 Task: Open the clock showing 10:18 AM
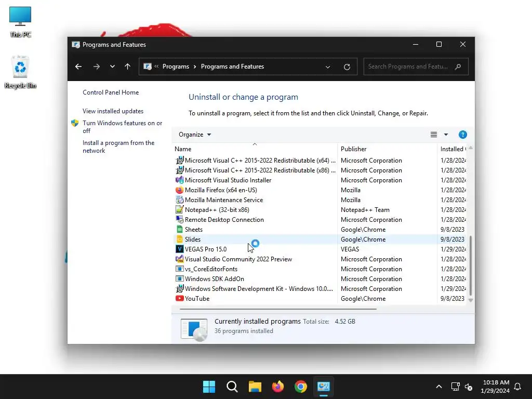(495, 387)
